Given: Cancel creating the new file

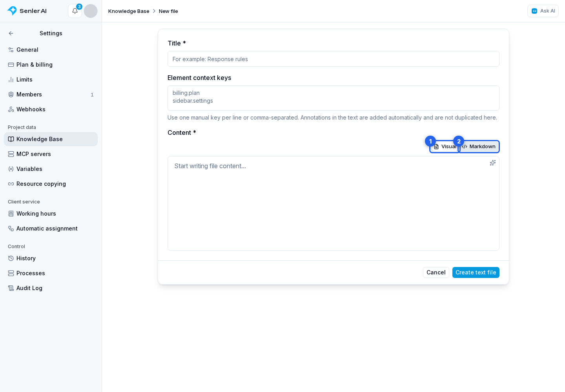Looking at the screenshot, I should pyautogui.click(x=436, y=272).
